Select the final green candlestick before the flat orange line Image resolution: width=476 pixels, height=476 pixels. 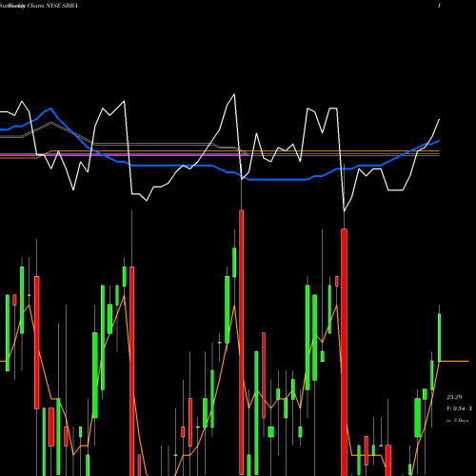[440, 337]
